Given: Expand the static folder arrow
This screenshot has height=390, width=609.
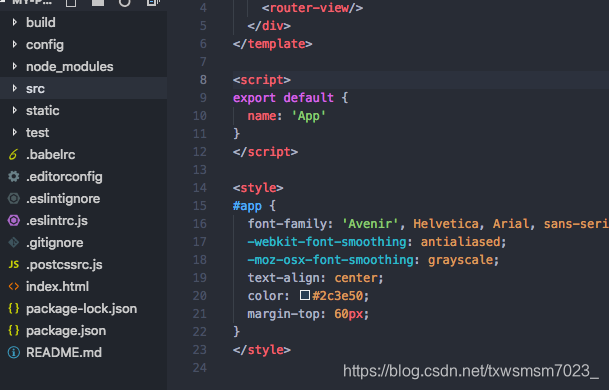Looking at the screenshot, I should (15, 110).
